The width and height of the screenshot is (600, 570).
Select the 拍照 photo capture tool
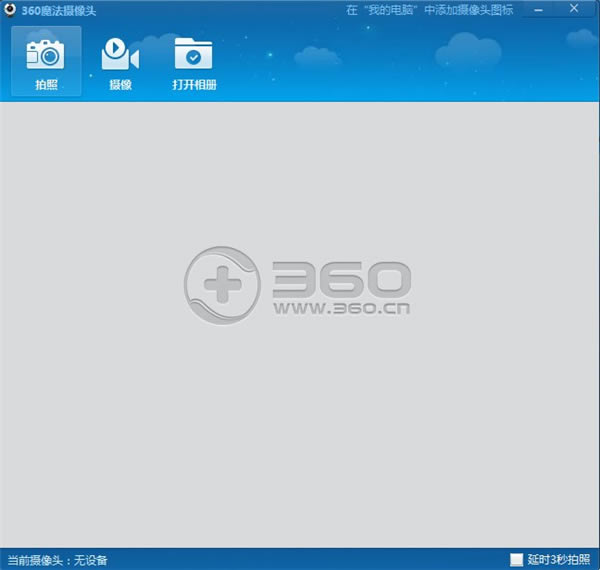click(46, 61)
